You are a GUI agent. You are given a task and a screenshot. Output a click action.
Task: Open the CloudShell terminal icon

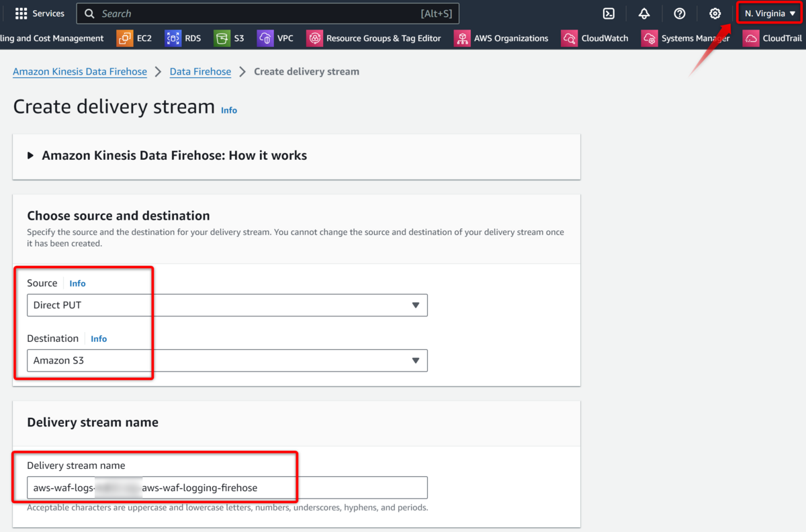click(609, 13)
